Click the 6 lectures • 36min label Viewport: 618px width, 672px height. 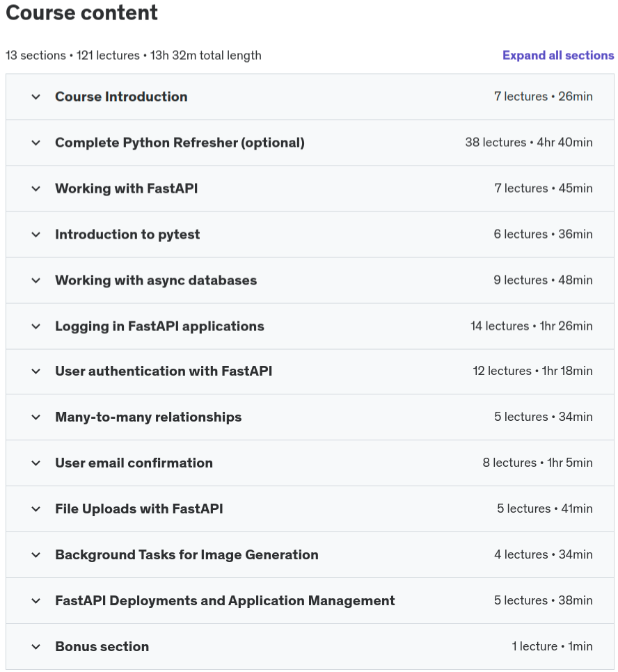(x=543, y=234)
